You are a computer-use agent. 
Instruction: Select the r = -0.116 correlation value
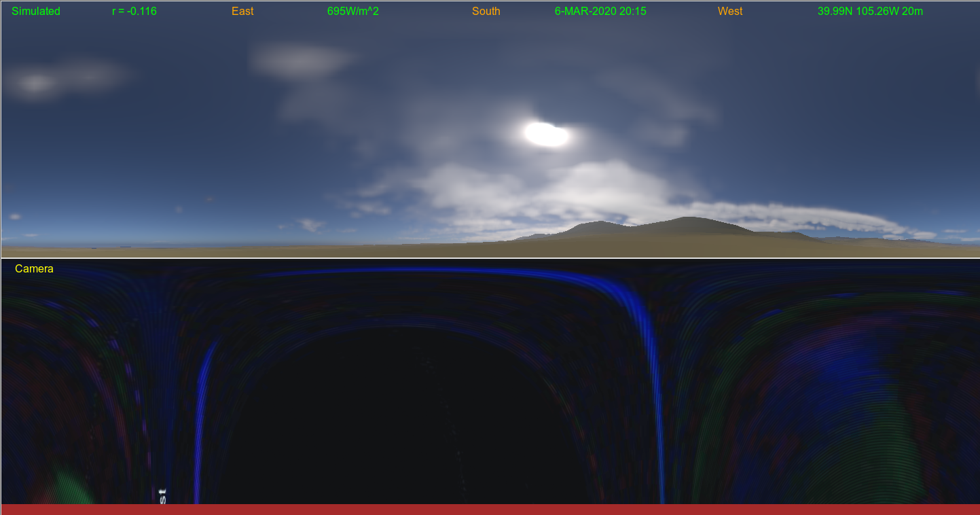[x=134, y=12]
